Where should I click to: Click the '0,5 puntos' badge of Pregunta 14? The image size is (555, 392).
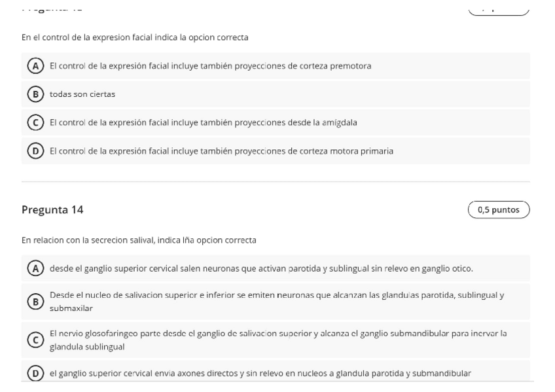click(499, 210)
